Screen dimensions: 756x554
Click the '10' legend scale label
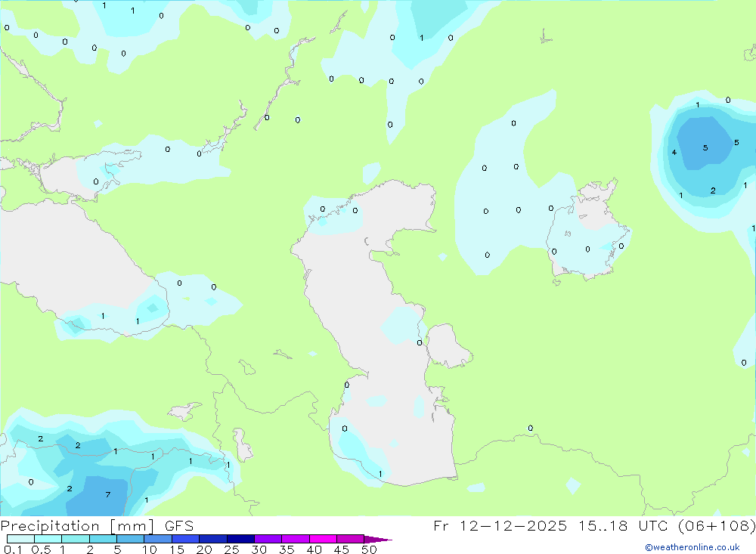click(150, 549)
